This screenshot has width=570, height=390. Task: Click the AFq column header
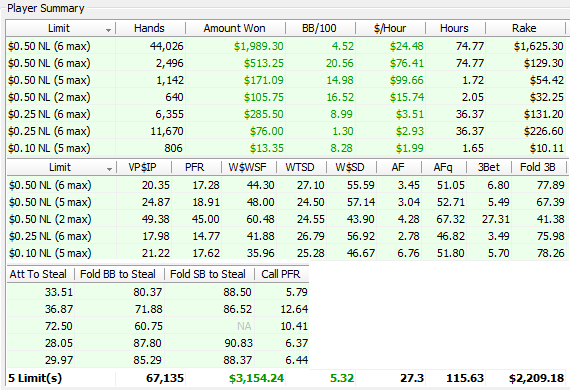click(x=443, y=167)
